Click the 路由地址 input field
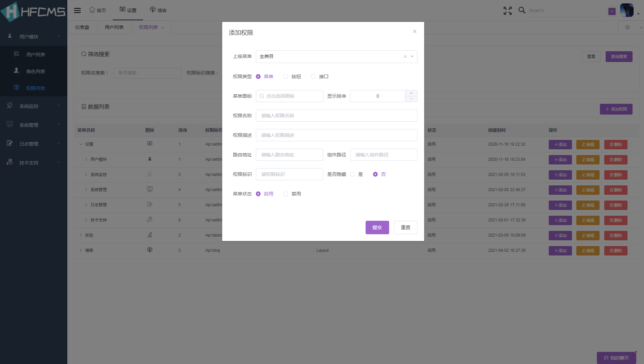644x364 pixels. tap(290, 155)
